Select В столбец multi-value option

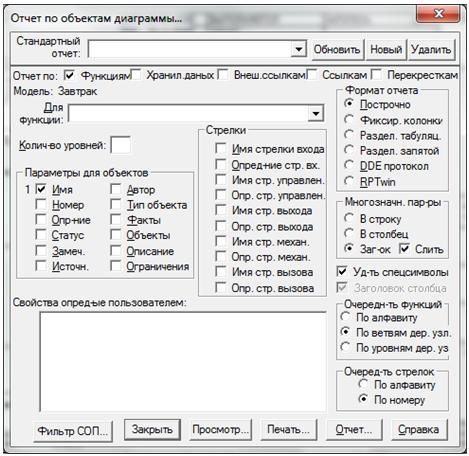(349, 233)
